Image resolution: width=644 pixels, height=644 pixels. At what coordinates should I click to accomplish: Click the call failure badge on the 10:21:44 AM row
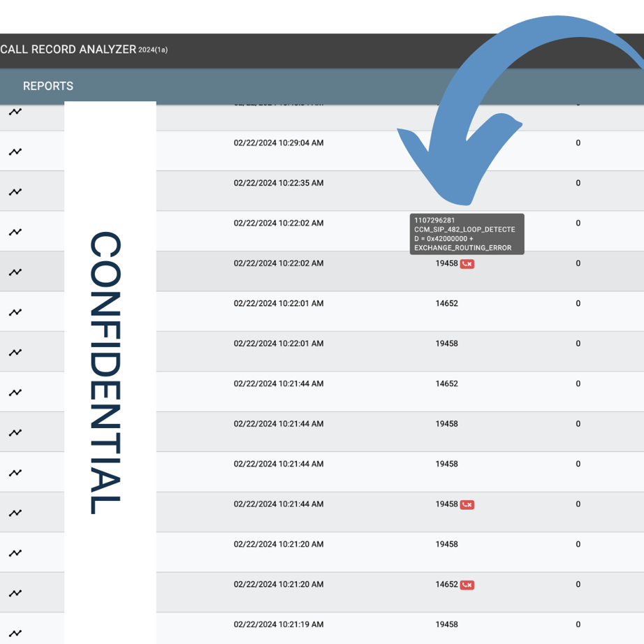tap(468, 504)
